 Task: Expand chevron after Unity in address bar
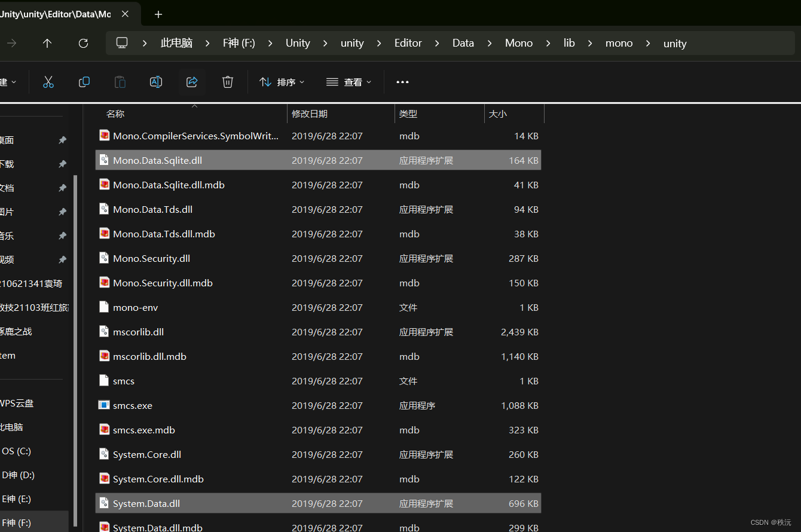coord(325,43)
